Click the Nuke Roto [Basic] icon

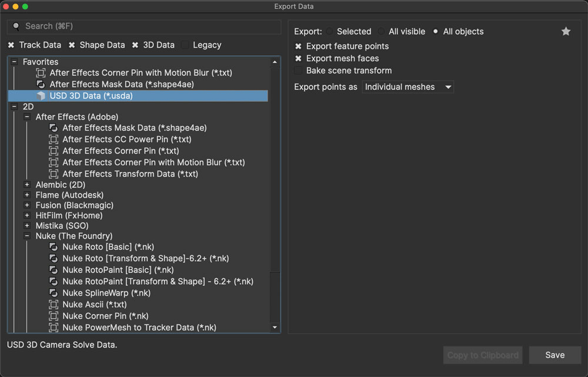pos(54,247)
